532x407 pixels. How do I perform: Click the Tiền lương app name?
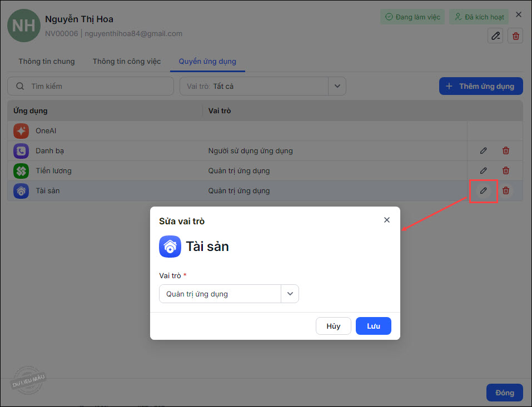[x=53, y=171]
